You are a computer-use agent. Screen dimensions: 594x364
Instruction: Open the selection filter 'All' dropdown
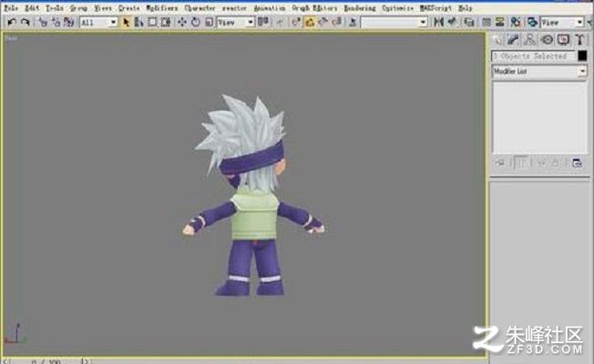pyautogui.click(x=98, y=23)
